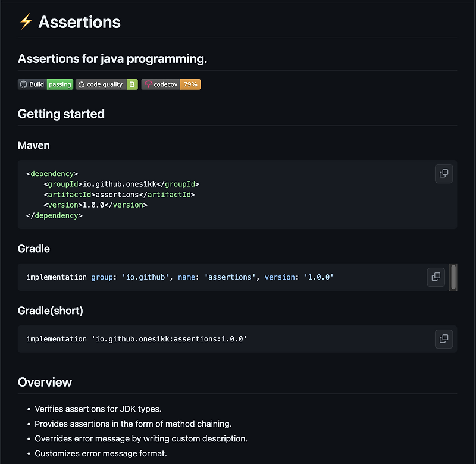The image size is (476, 464).
Task: Click the Gradle(short) section heading
Action: [x=50, y=311]
